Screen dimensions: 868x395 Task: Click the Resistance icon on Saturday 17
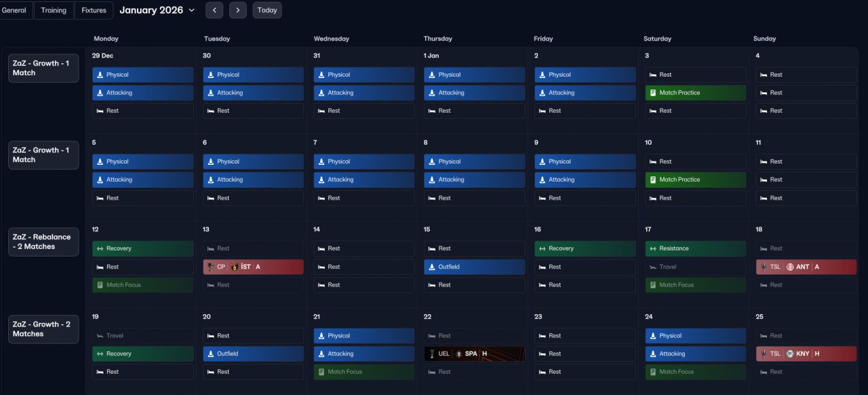pyautogui.click(x=652, y=248)
